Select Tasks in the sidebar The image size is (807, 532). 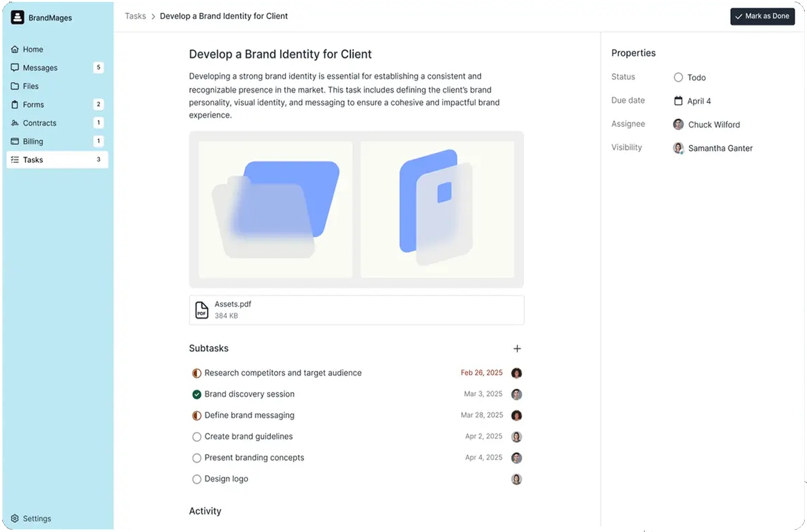[x=57, y=160]
